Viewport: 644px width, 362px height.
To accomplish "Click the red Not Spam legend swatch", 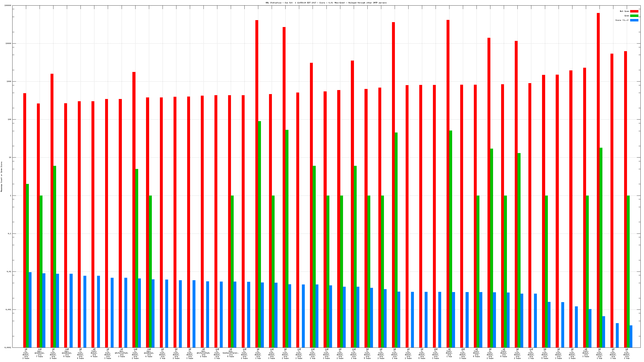I will (x=634, y=11).
